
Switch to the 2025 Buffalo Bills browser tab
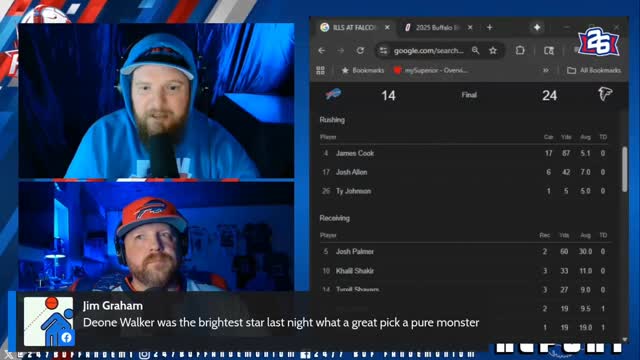438,27
